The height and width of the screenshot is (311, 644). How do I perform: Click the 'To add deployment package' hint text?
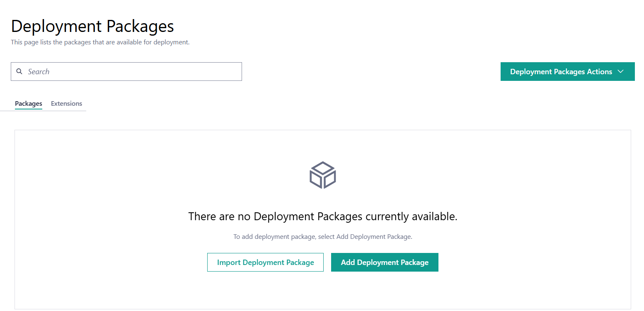click(322, 237)
